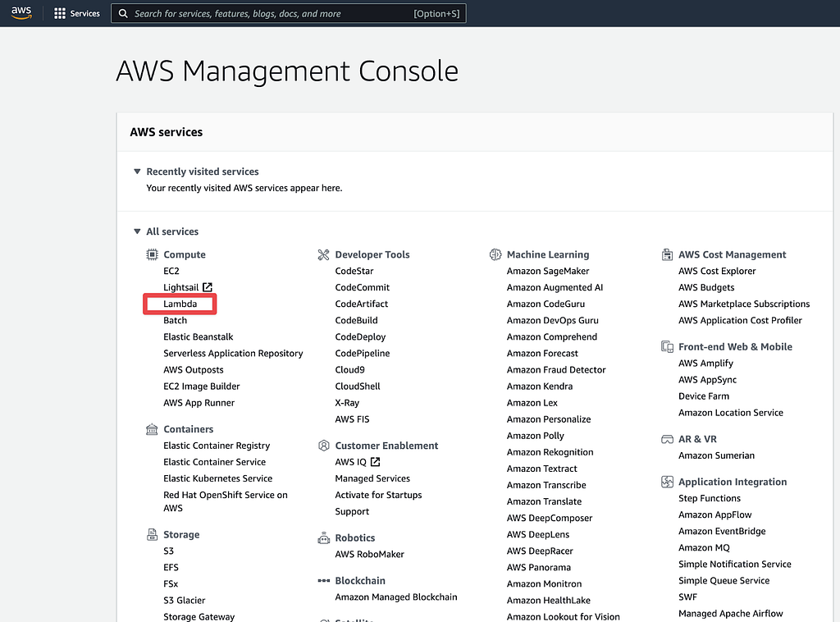Screen dimensions: 840x622
Task: Open Amazon Fraud Detector
Action: pos(556,369)
